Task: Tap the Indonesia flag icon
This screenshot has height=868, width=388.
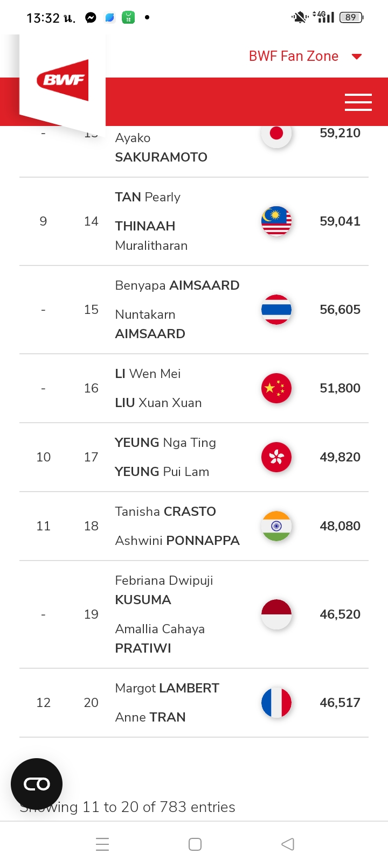Action: click(x=276, y=614)
